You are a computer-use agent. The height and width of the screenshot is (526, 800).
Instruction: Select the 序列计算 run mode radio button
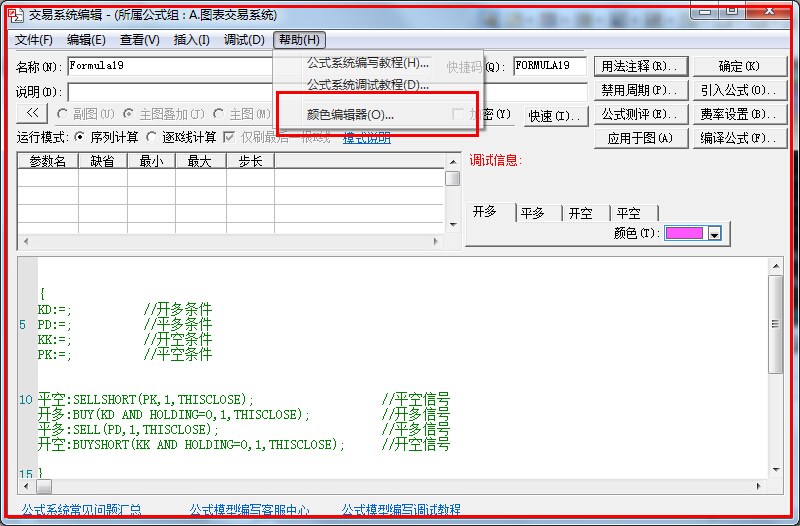pos(81,137)
